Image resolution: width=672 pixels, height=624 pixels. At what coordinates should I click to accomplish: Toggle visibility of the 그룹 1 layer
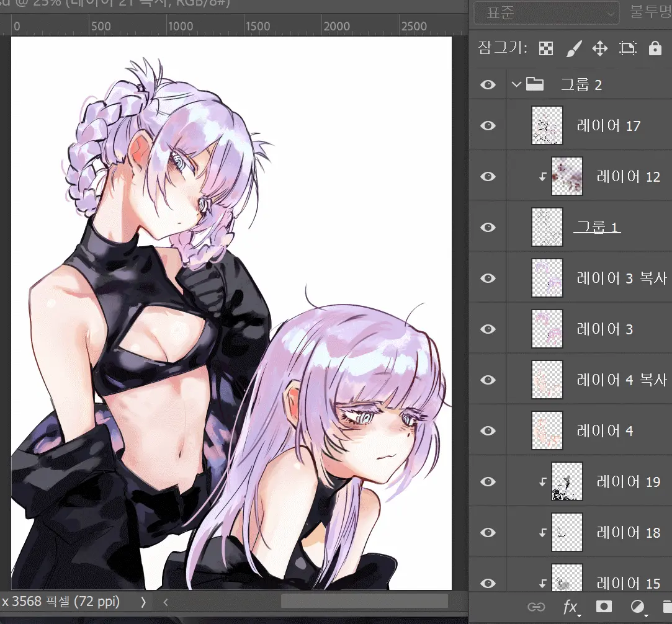tap(488, 228)
